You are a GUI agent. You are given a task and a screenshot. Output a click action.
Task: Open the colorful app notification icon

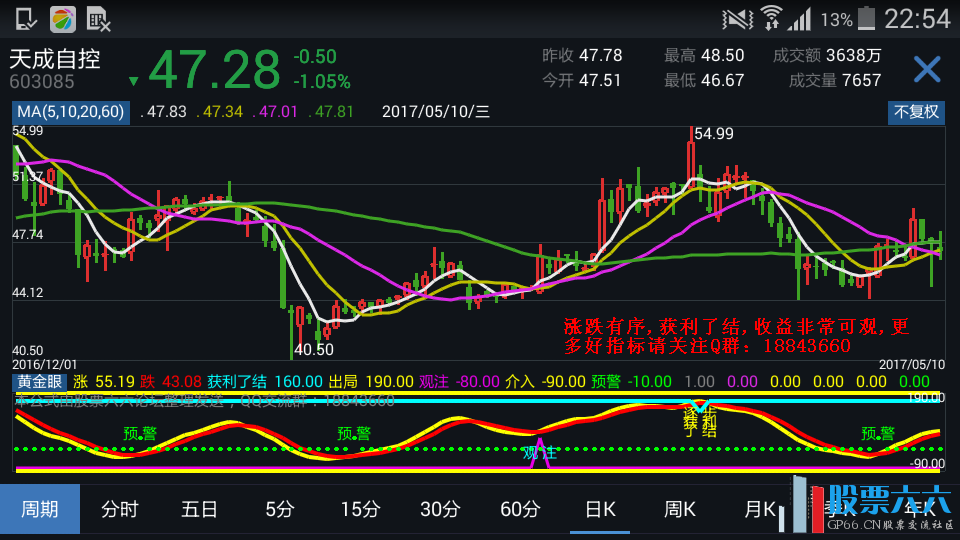(62, 18)
